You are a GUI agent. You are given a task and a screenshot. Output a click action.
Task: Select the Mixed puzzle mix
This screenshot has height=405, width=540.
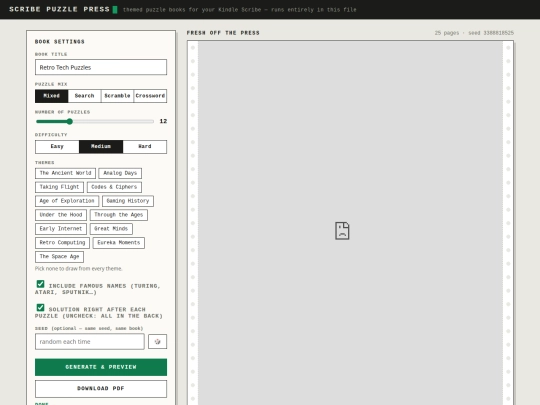pos(52,96)
